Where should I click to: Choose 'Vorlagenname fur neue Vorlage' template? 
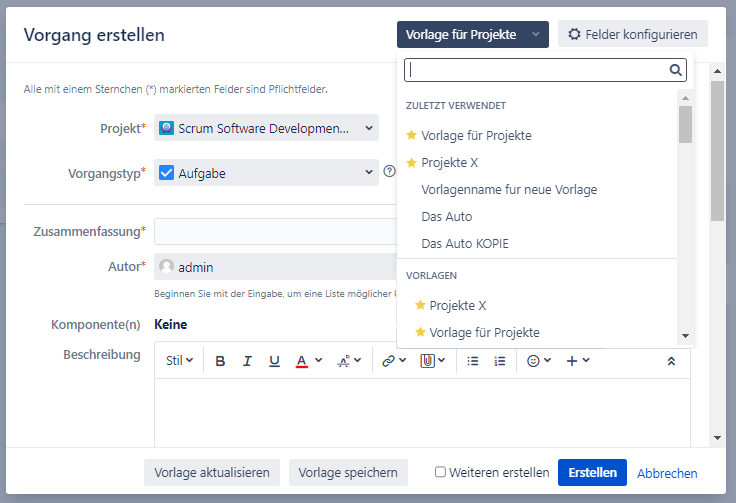click(x=509, y=189)
